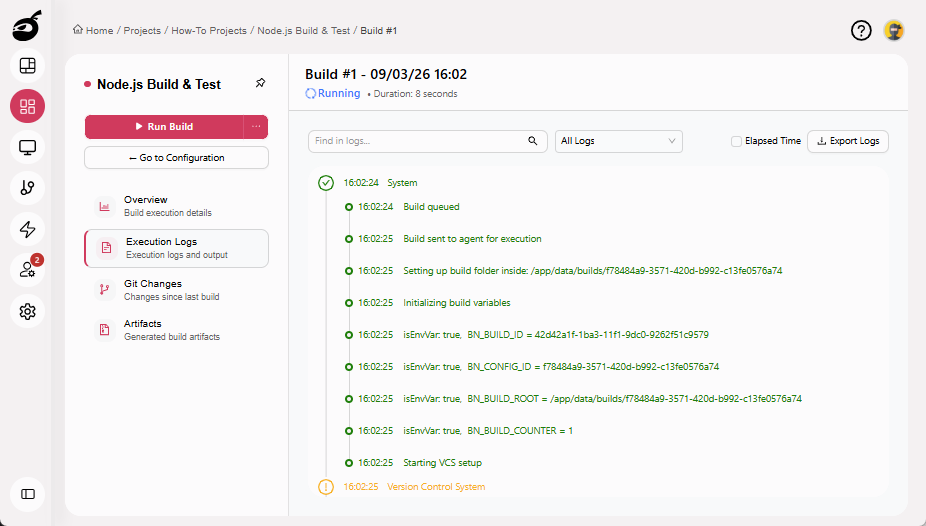Click the Duration: 8 seconds text
The width and height of the screenshot is (926, 526).
click(415, 94)
